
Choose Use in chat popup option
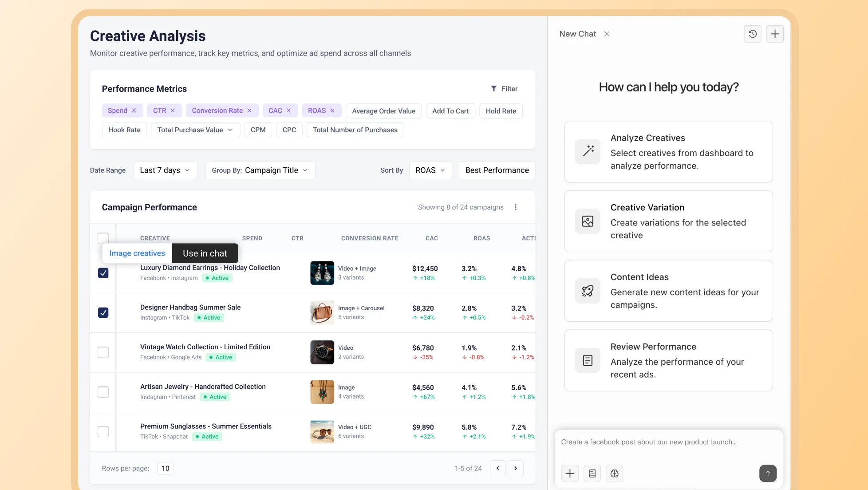pos(205,253)
